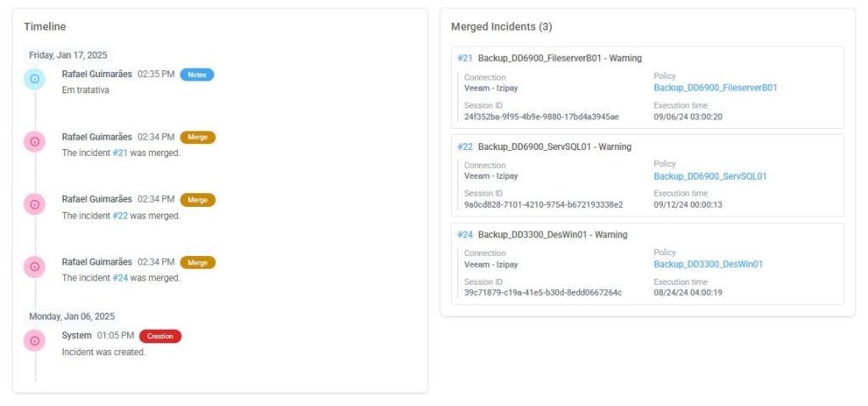Open incident #21 link in the timeline
Image resolution: width=868 pixels, height=406 pixels.
120,153
